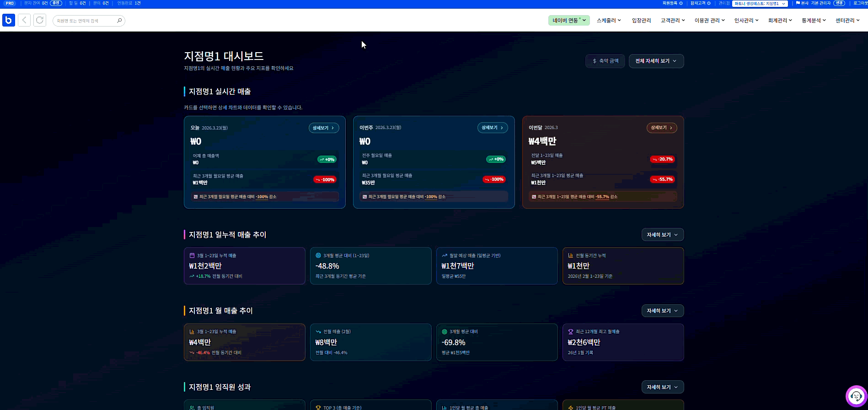
Task: Click the 변경 button next to 기본 관리자
Action: pyautogui.click(x=839, y=3)
